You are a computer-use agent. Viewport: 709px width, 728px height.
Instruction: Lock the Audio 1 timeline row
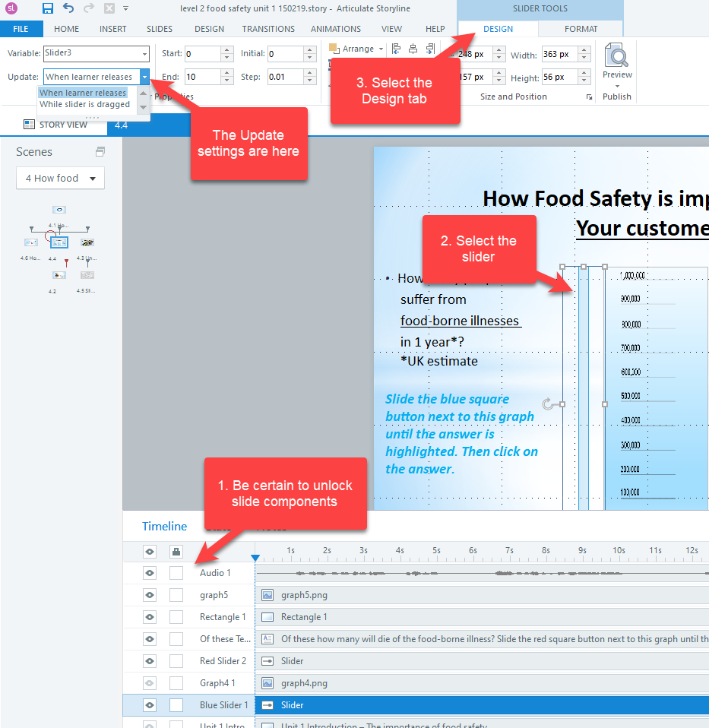click(176, 573)
